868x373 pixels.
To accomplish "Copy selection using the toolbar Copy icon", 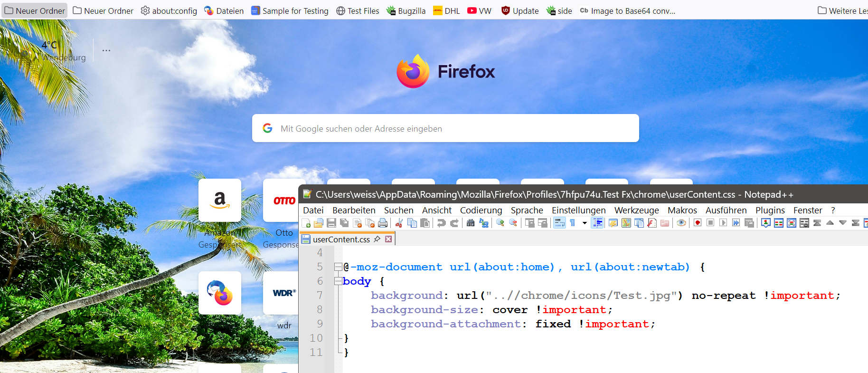I will pos(412,223).
